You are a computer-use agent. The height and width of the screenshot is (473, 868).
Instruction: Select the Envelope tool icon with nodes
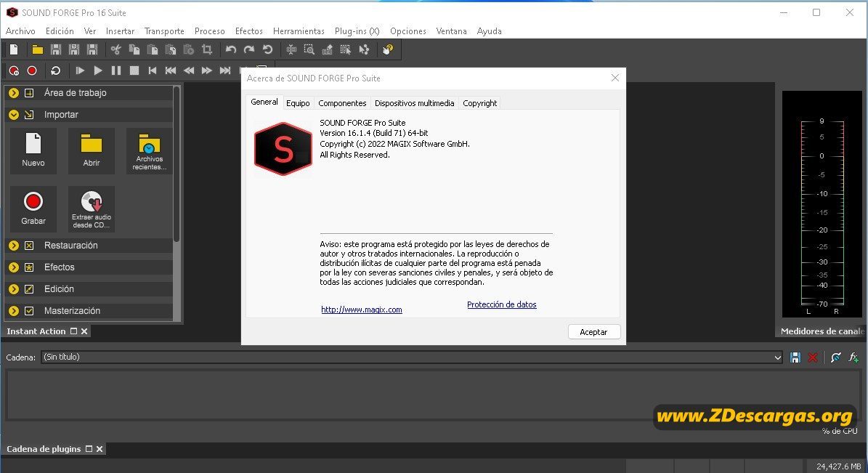(364, 50)
